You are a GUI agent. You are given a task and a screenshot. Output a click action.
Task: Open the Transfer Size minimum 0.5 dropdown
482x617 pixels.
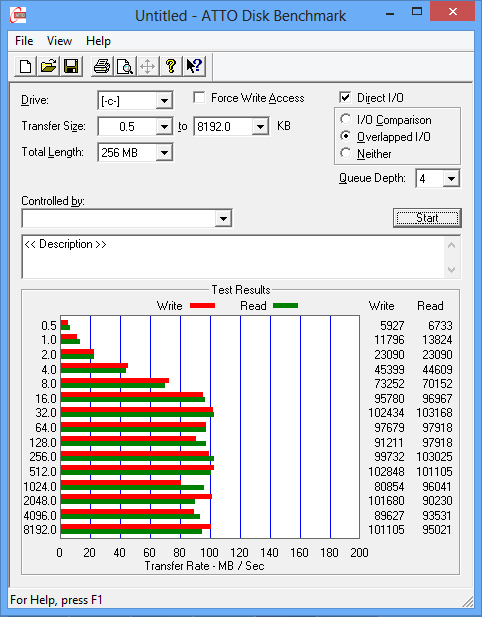coord(164,126)
